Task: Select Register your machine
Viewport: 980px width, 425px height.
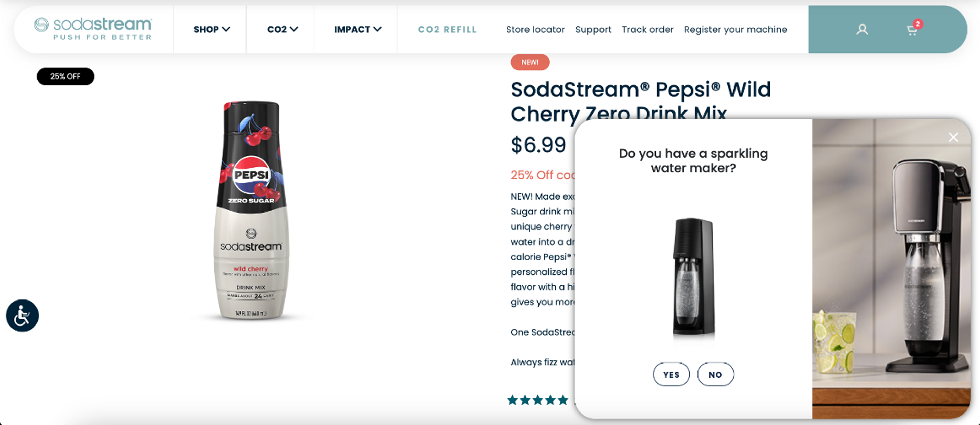Action: [735, 29]
